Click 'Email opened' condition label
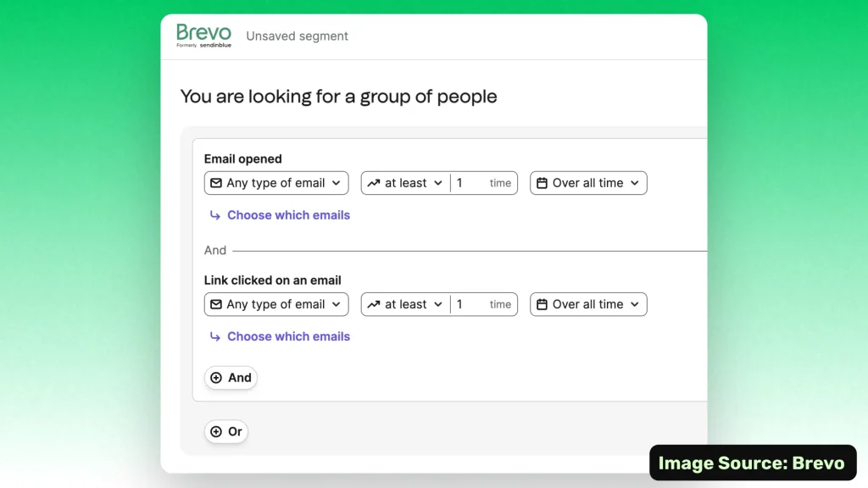 point(243,158)
